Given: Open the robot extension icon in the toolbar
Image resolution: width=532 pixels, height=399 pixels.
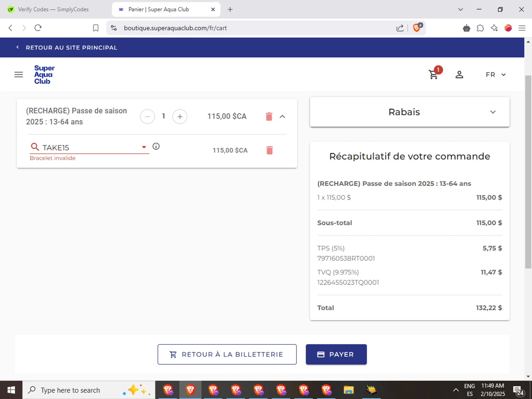Looking at the screenshot, I should click(x=466, y=28).
